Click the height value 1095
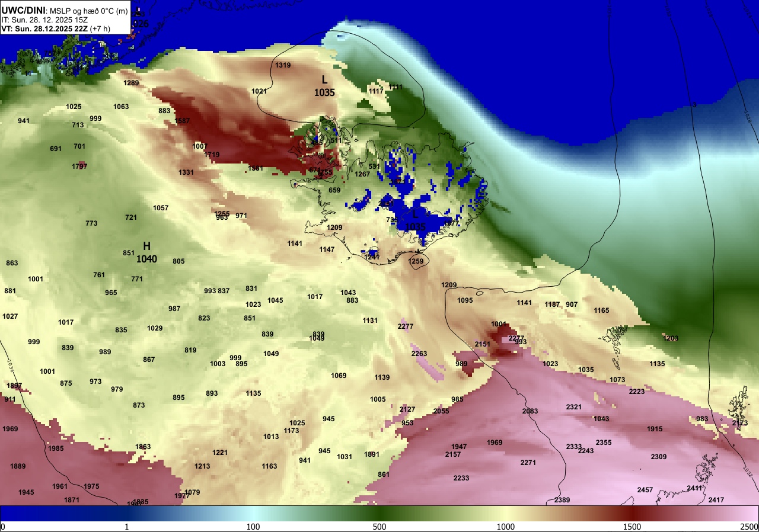This screenshot has width=759, height=532. pyautogui.click(x=465, y=300)
